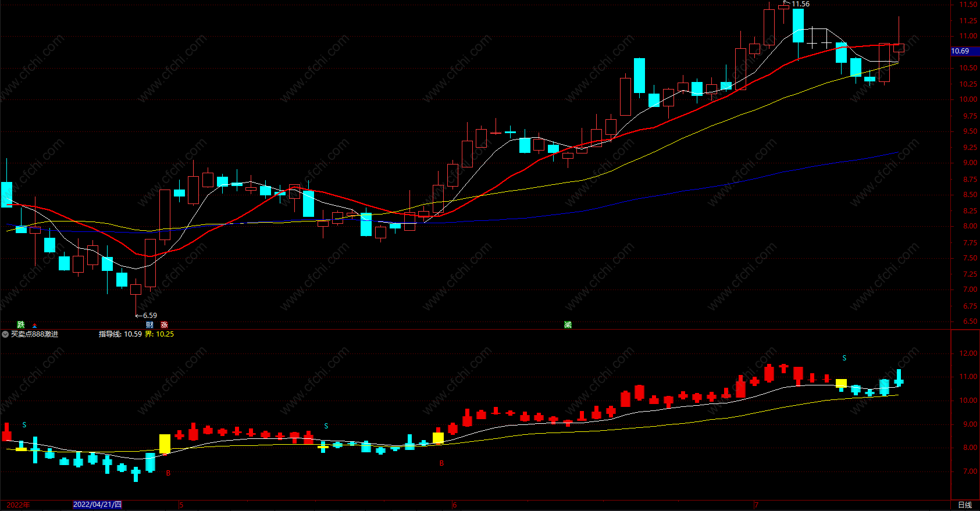Click the 7.00 axis label in the indicator panel
Screen dimensions: 980x511
(x=970, y=471)
